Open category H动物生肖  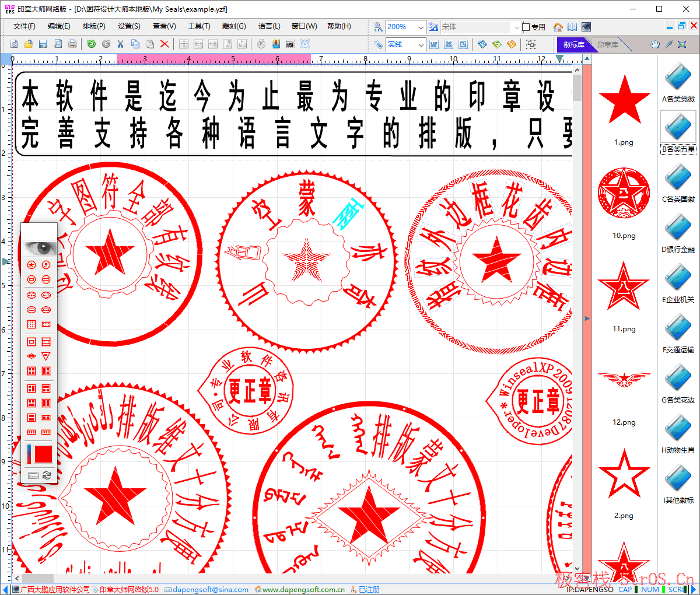point(678,434)
